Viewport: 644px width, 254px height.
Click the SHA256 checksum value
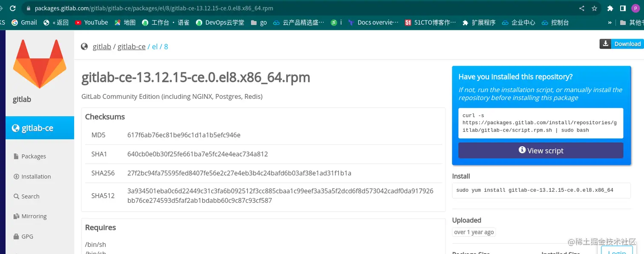pos(239,173)
